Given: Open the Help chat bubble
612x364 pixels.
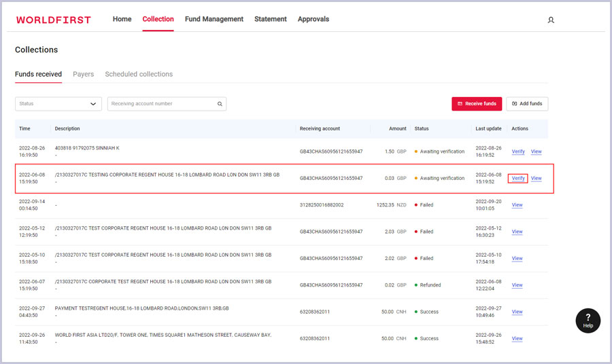Looking at the screenshot, I should tap(588, 321).
